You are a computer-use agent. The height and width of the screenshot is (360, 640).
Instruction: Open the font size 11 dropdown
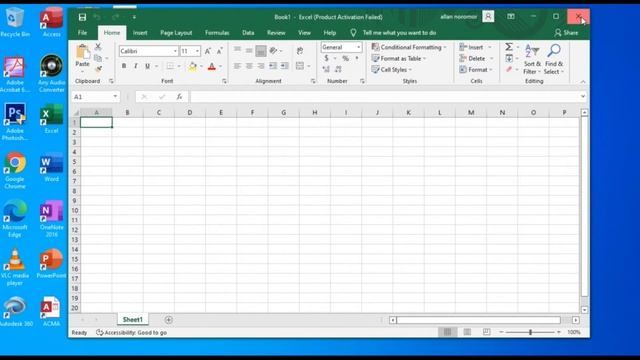(x=198, y=51)
